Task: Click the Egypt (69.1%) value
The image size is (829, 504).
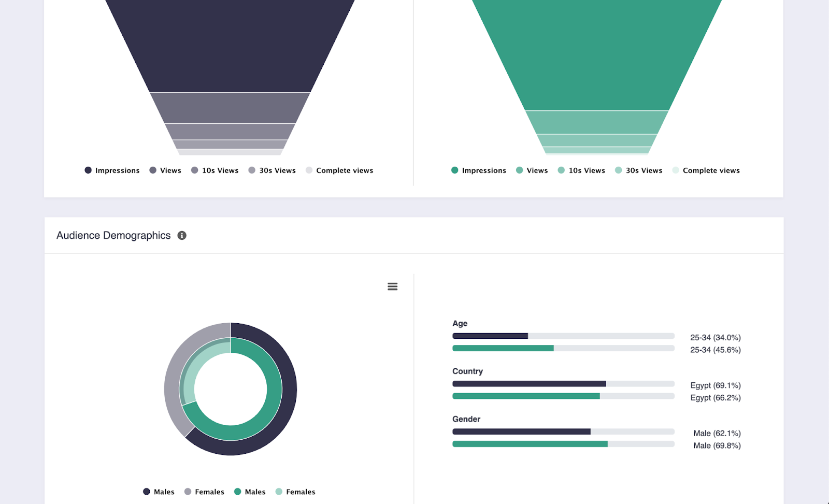Action: [x=716, y=385]
